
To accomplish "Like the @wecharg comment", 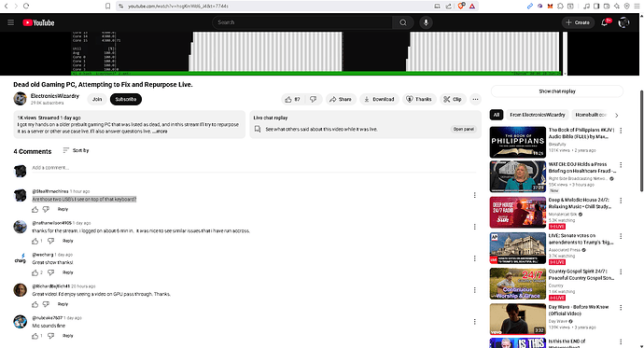I will click(x=35, y=272).
